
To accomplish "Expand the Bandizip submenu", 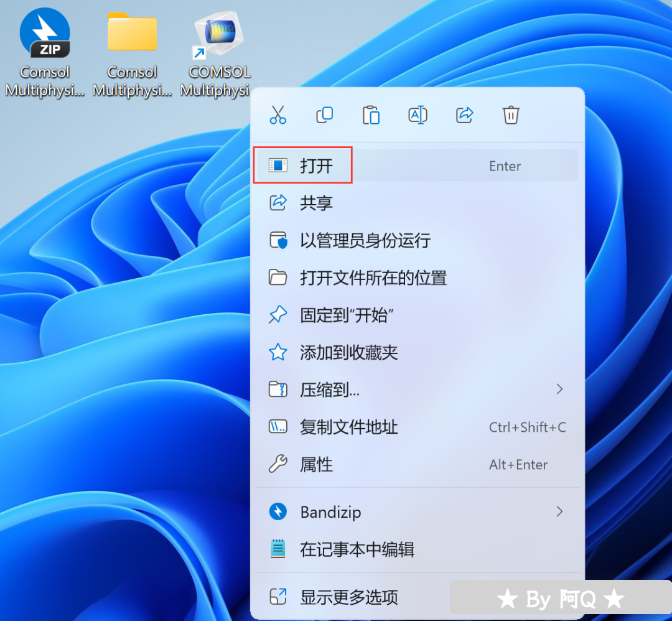I will tap(416, 511).
